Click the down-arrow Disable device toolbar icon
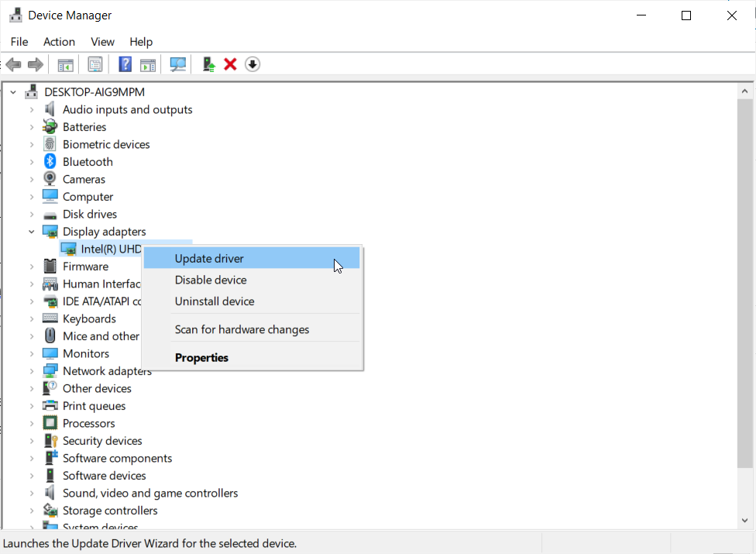Viewport: 756px width, 554px height. click(253, 64)
